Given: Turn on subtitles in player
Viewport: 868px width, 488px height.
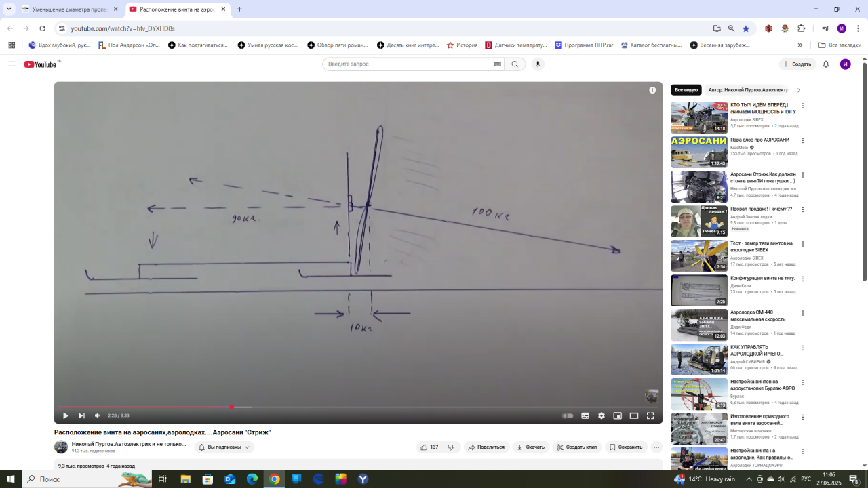Looking at the screenshot, I should tap(585, 415).
